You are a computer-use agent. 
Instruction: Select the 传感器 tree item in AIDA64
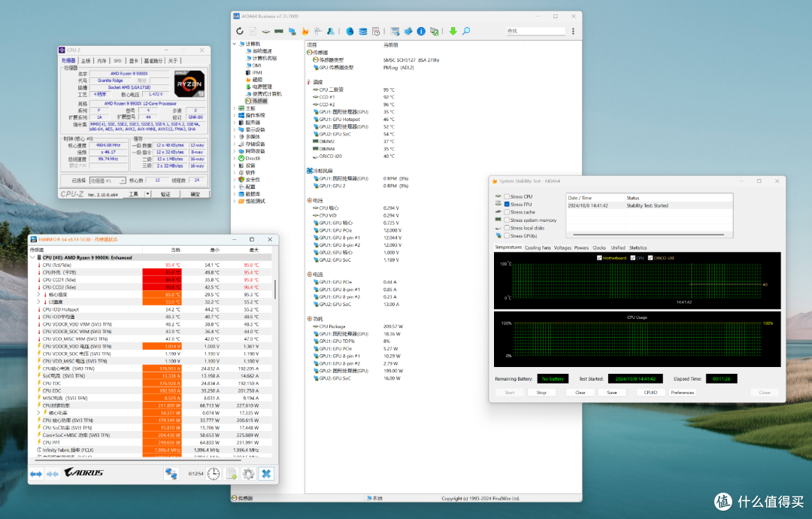(256, 101)
